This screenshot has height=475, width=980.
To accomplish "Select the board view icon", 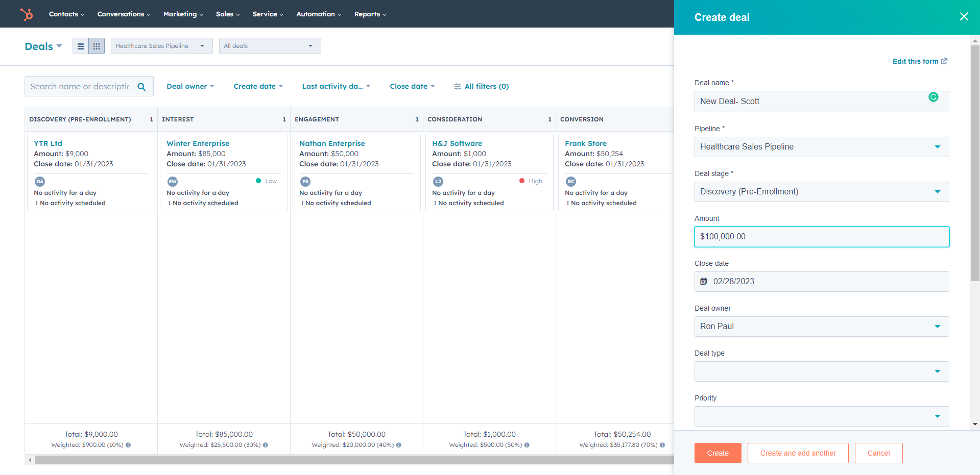I will point(97,45).
